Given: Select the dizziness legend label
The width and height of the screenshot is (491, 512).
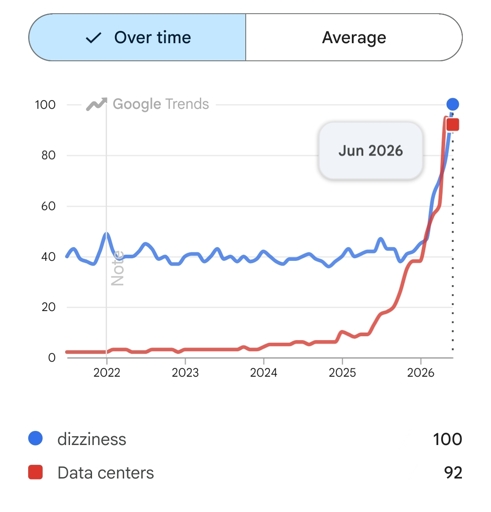Looking at the screenshot, I should pyautogui.click(x=92, y=439).
